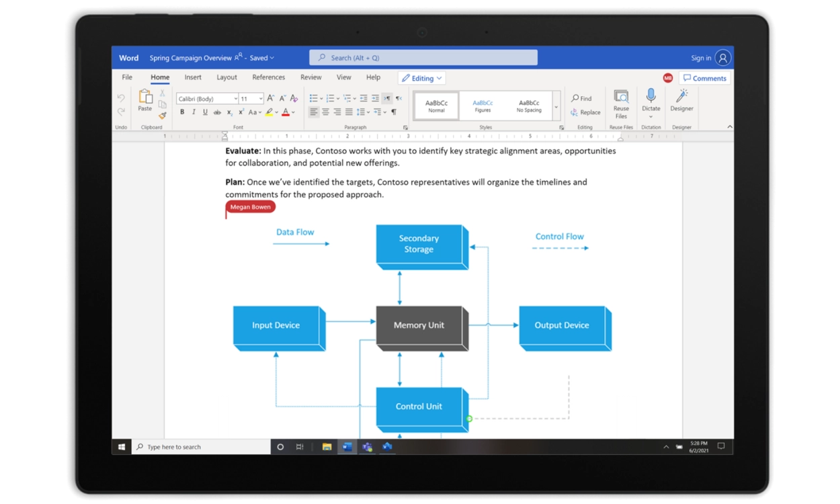The width and height of the screenshot is (840, 504).
Task: Apply the yellow text highlight color
Action: tap(269, 112)
